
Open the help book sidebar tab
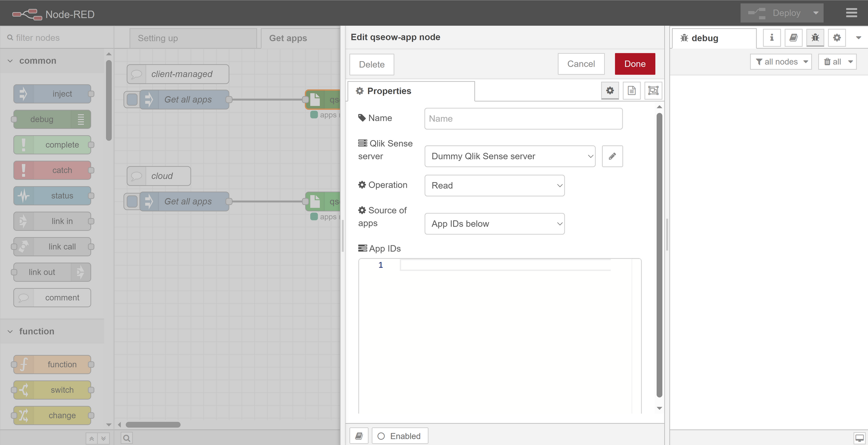tap(793, 38)
